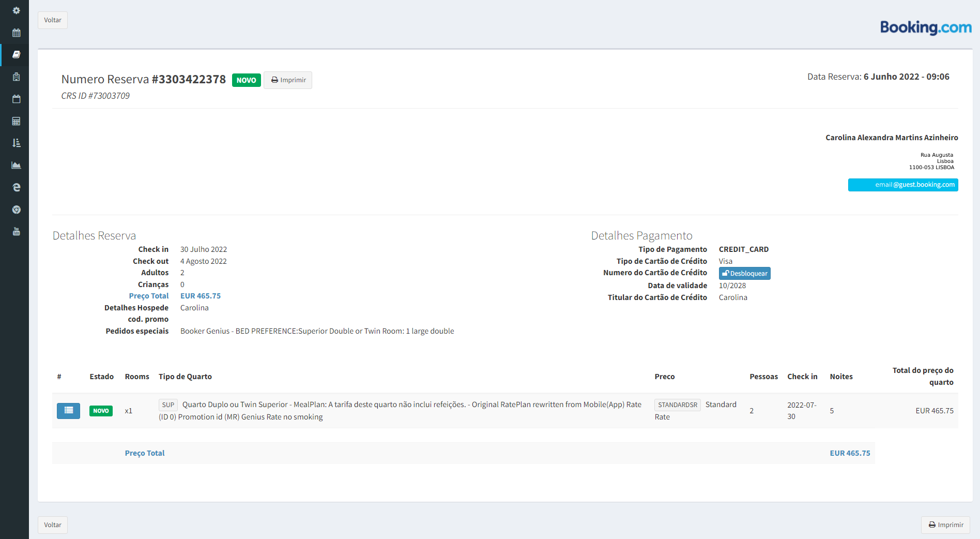The image size is (980, 539).
Task: Open the area chart statistics icon
Action: click(16, 166)
